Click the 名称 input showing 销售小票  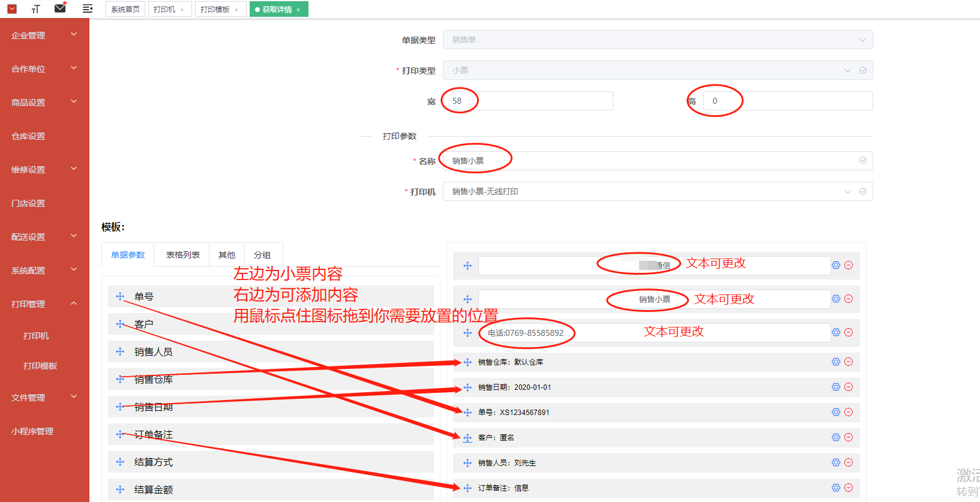point(658,161)
